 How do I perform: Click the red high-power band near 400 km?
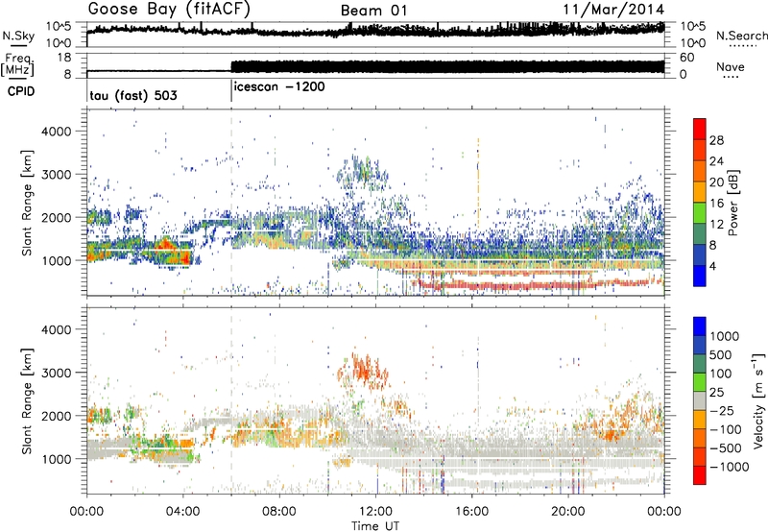point(510,285)
